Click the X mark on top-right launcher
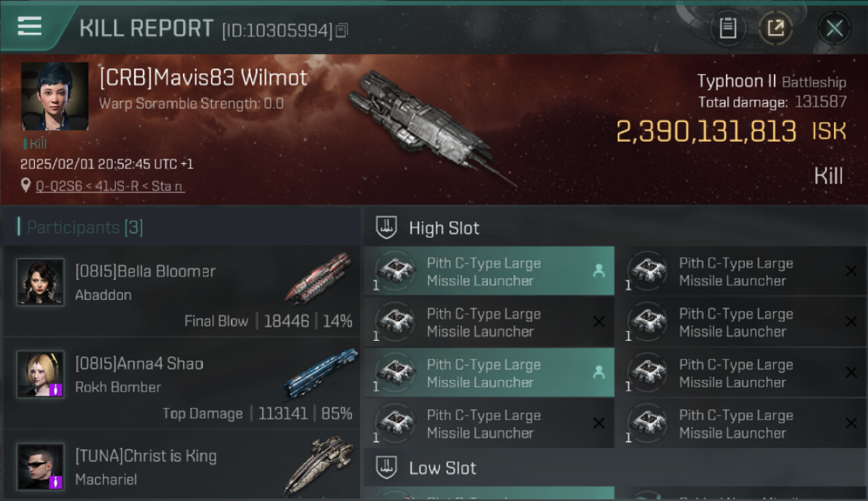The height and width of the screenshot is (501, 868). click(x=851, y=271)
